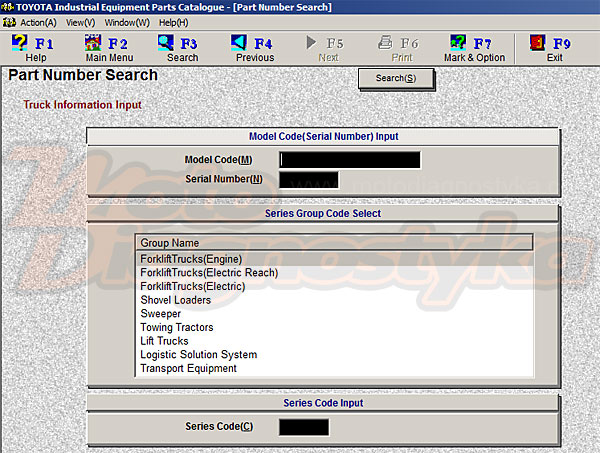Select Towing Tractors group
600x453 pixels.
click(334, 328)
